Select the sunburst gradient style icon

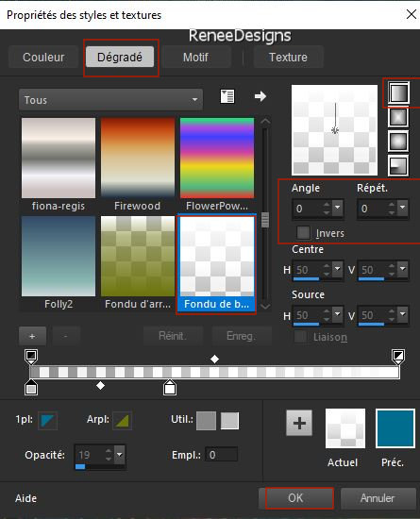pos(398,142)
